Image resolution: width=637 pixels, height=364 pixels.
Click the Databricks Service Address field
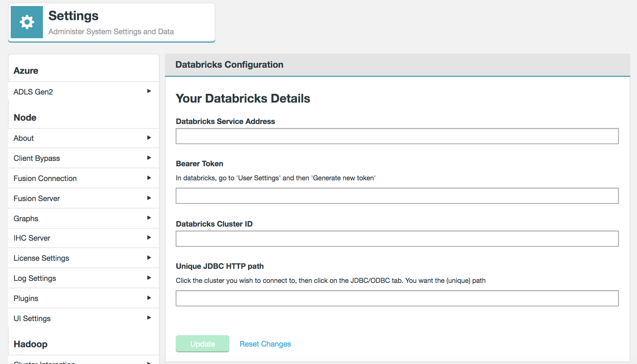tap(397, 136)
